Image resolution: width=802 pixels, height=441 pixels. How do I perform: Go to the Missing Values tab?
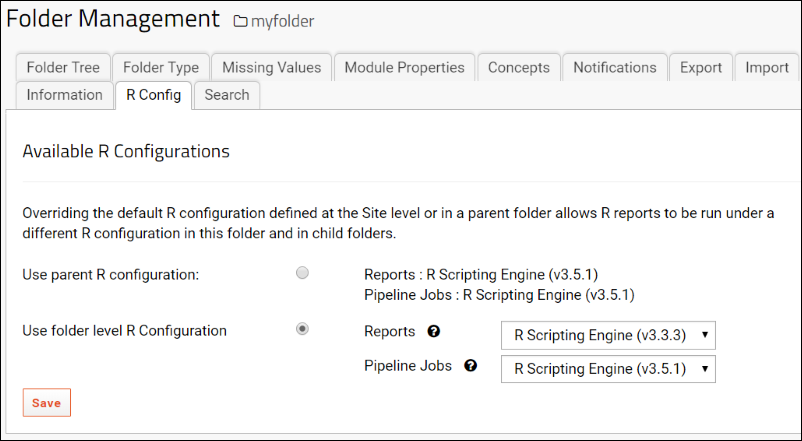(271, 68)
